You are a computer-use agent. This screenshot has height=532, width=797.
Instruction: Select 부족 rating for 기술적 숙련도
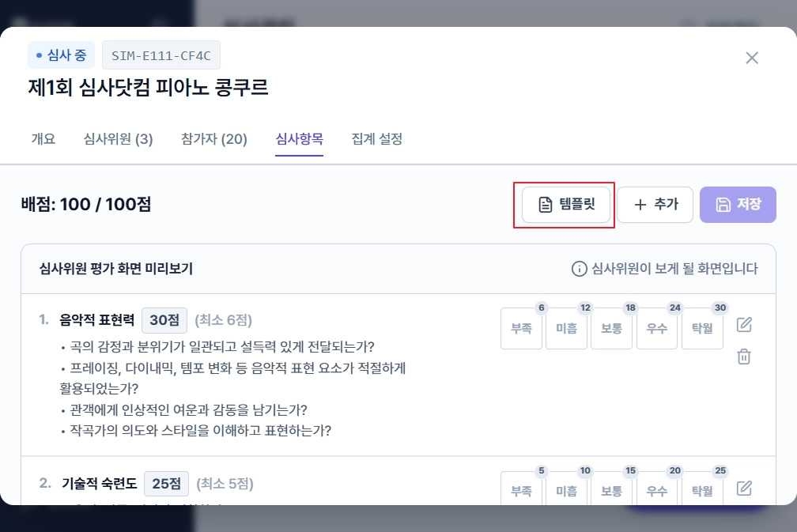pos(521,490)
